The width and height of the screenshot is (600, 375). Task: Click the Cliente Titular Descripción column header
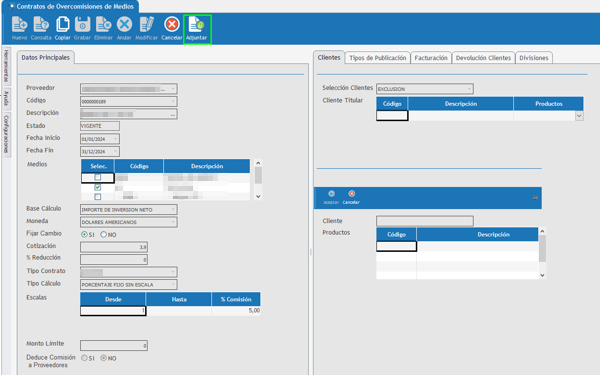coord(461,104)
